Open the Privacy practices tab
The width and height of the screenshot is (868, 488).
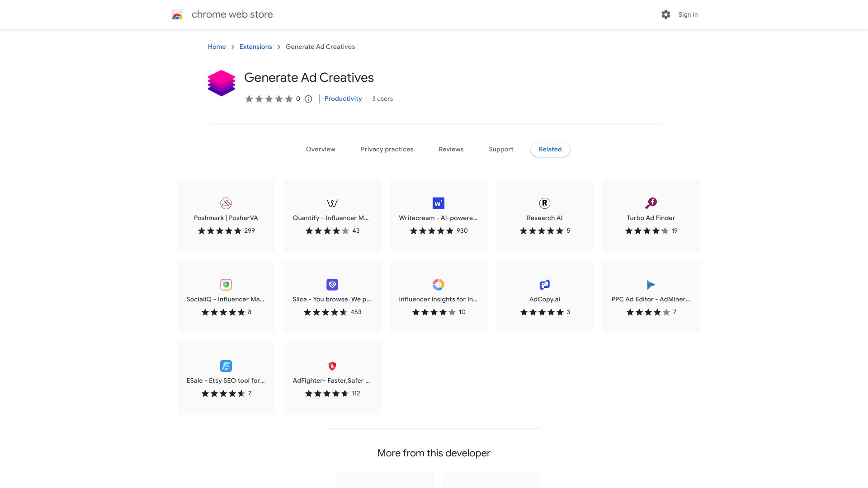[x=387, y=149]
